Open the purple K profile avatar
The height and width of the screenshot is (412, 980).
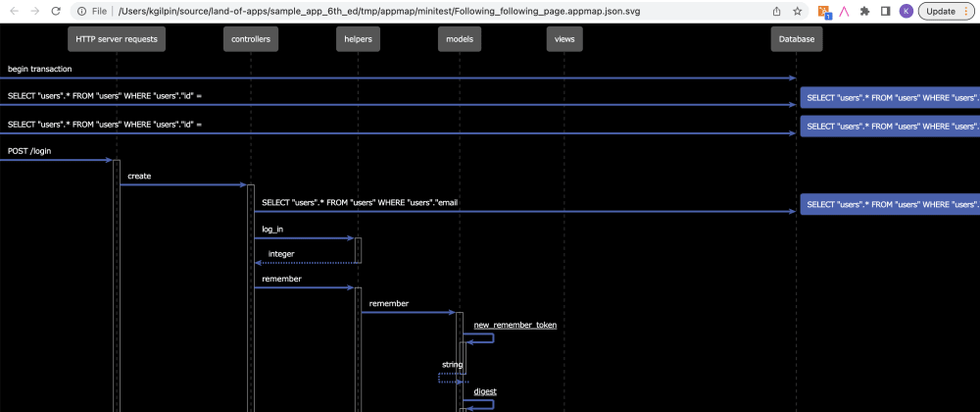click(906, 11)
